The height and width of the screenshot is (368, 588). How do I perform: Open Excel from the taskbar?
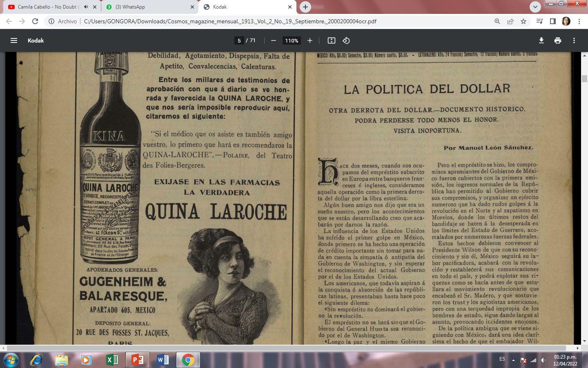point(112,360)
